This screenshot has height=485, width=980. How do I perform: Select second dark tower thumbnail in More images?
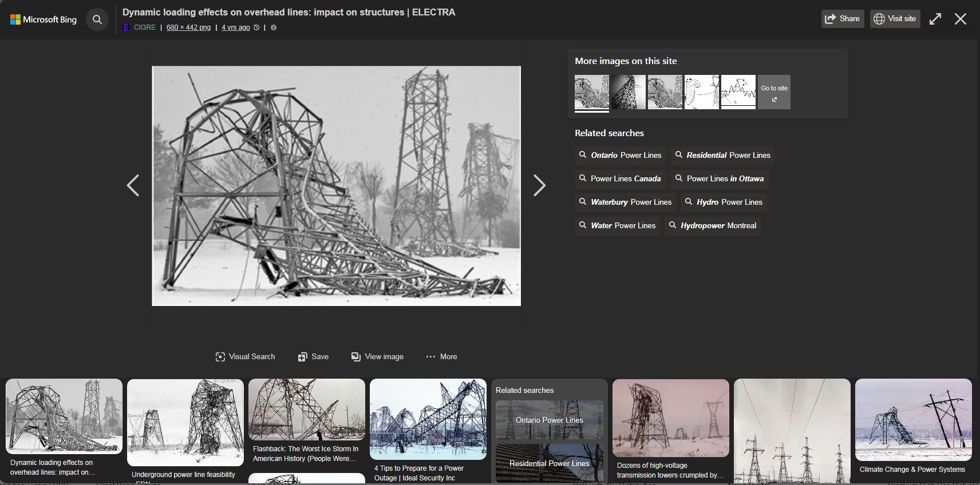tap(629, 92)
